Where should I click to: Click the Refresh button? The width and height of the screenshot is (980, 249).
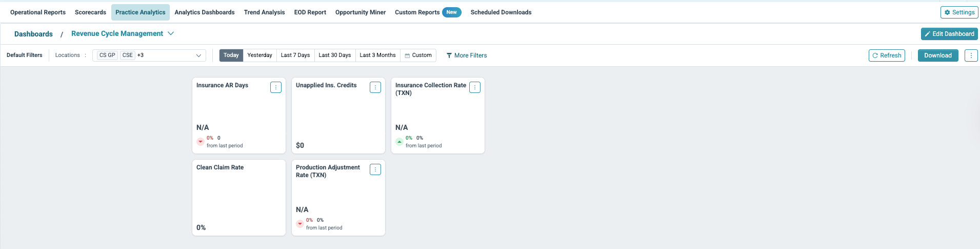[x=887, y=55]
